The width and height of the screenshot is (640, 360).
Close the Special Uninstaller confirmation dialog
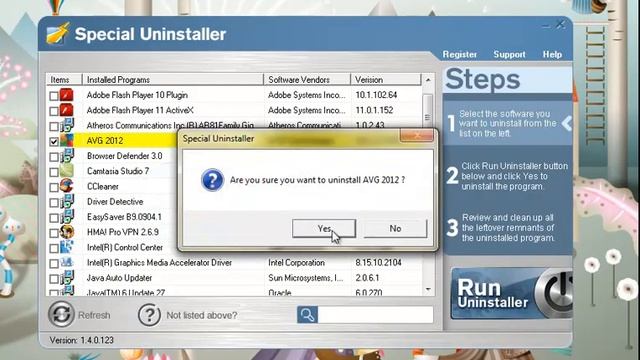(x=416, y=135)
